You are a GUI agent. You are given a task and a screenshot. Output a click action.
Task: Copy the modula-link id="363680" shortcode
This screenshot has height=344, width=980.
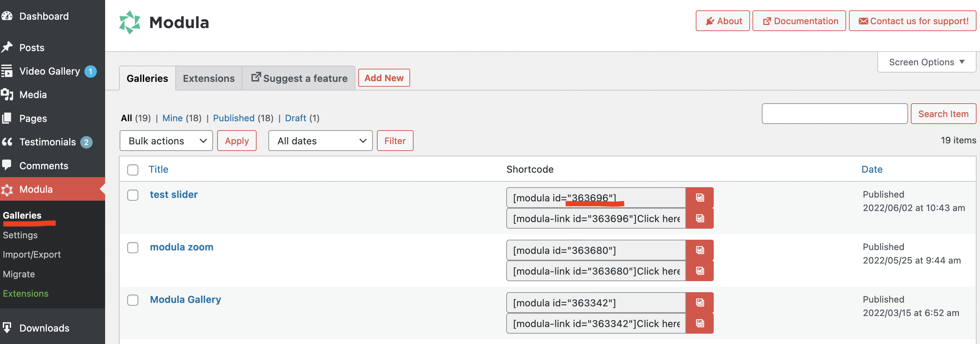(x=699, y=271)
